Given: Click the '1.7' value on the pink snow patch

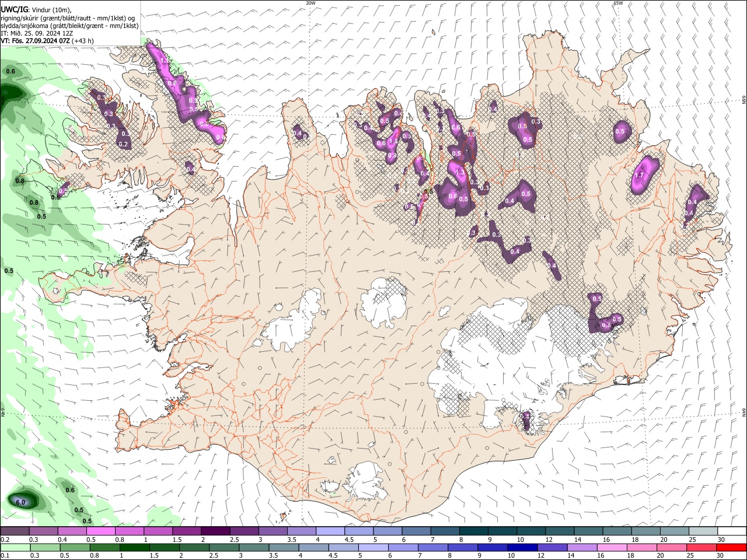Looking at the screenshot, I should tap(638, 175).
